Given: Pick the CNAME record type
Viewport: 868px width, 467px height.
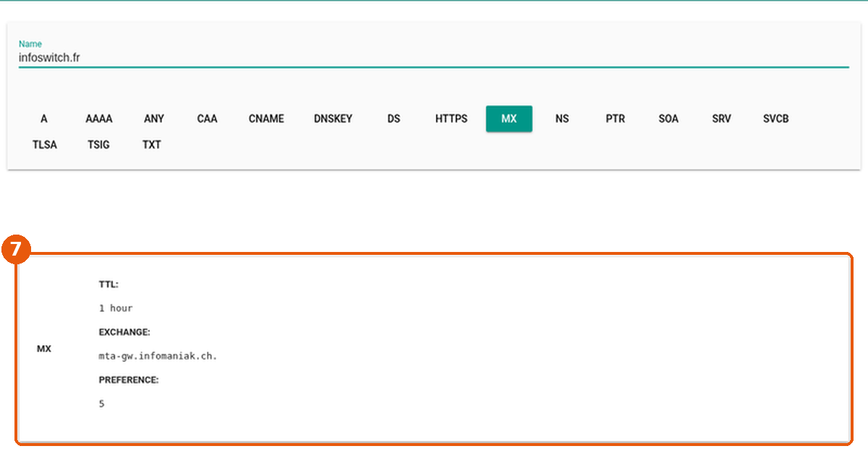Looking at the screenshot, I should click(x=266, y=119).
